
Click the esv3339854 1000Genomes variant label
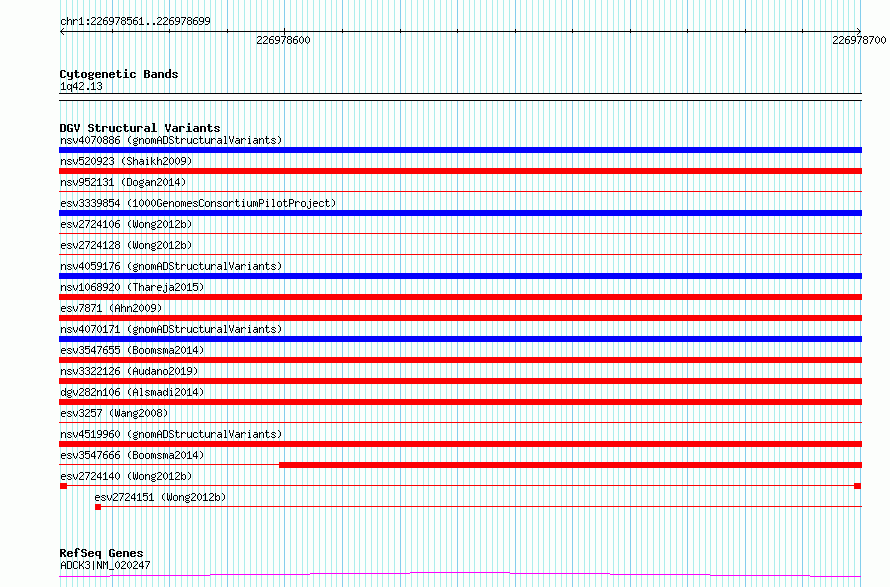click(x=198, y=203)
